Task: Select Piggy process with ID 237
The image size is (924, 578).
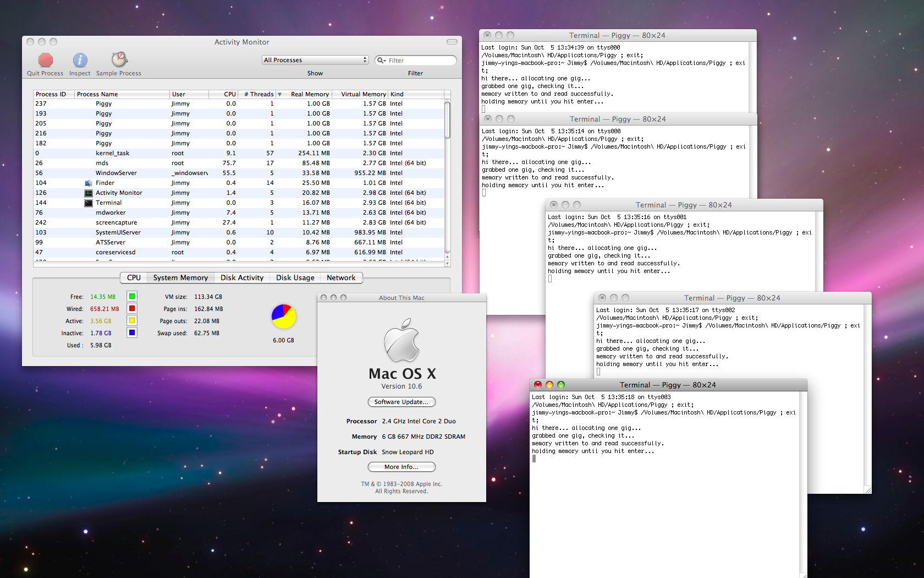Action: point(239,103)
